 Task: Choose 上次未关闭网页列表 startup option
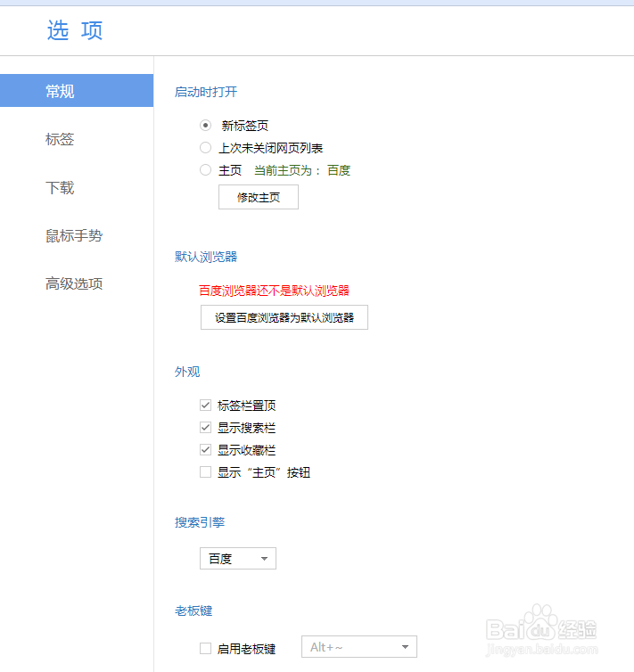coord(205,148)
